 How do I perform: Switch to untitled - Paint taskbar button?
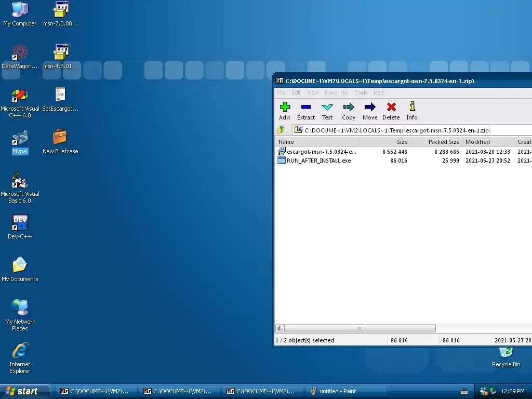click(x=345, y=391)
